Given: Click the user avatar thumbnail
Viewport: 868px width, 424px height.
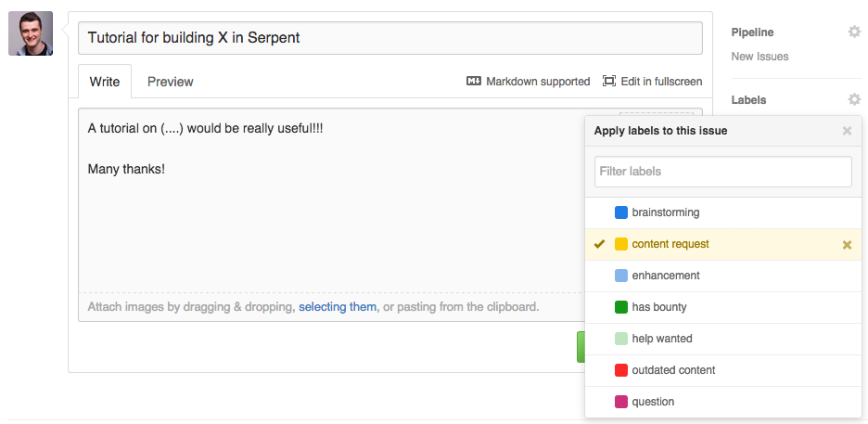Looking at the screenshot, I should click(x=31, y=33).
